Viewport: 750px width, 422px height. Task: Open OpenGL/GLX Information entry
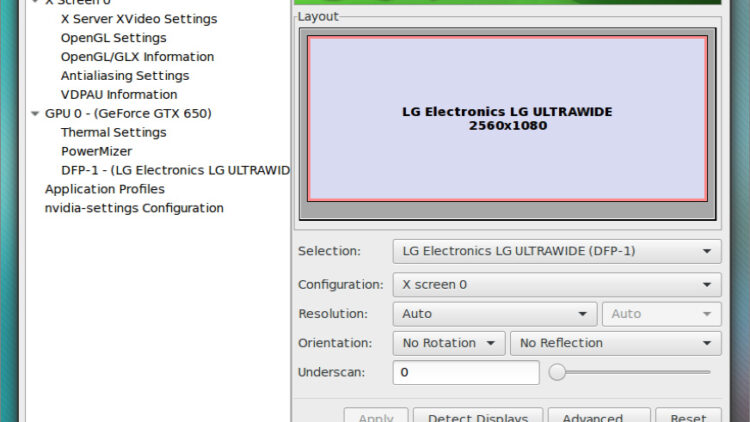[137, 57]
